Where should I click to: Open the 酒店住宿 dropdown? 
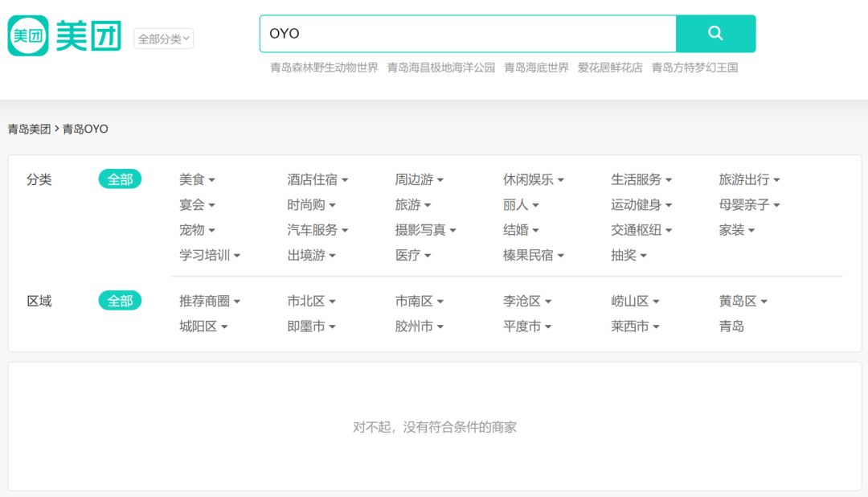tap(311, 179)
